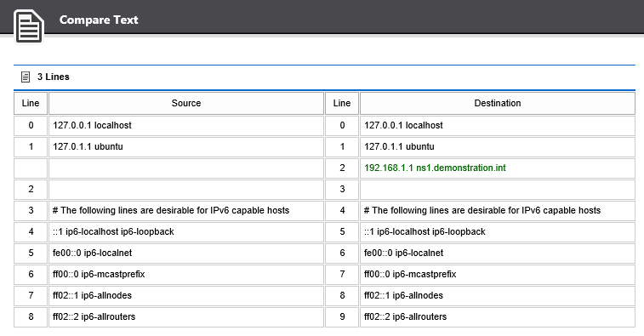
Task: Click source line number 8
Action: tap(31, 316)
